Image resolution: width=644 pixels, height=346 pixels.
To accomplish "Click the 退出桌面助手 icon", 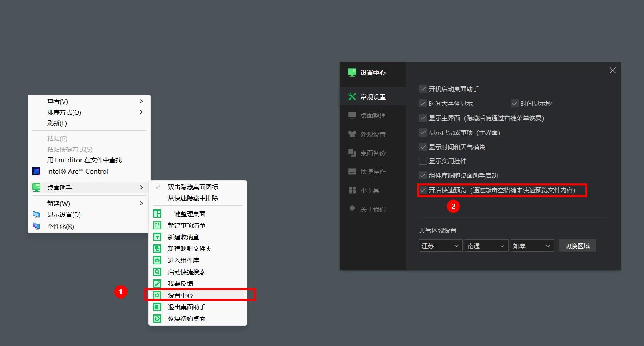I will point(157,307).
